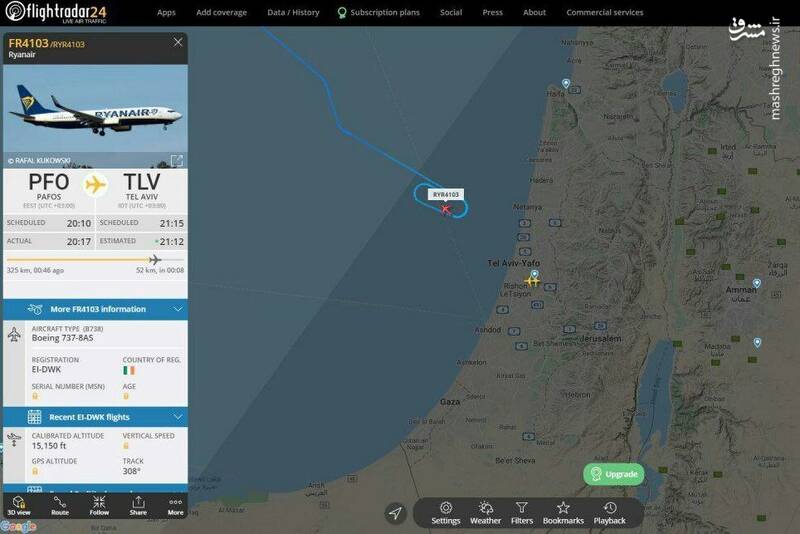The image size is (800, 534).
Task: Click the green Upgrade button
Action: point(614,474)
